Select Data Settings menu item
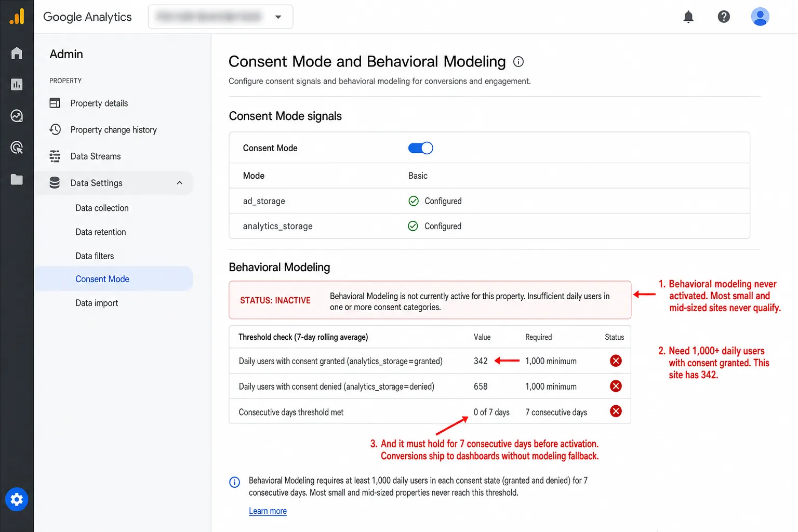Viewport: 798px width, 532px height. (x=113, y=183)
